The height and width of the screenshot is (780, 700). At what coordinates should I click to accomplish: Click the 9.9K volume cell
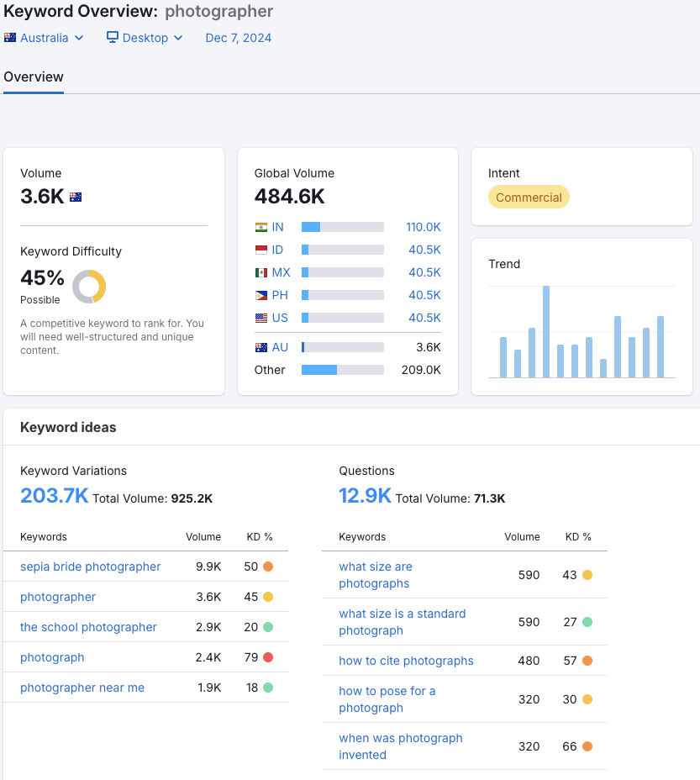point(208,567)
